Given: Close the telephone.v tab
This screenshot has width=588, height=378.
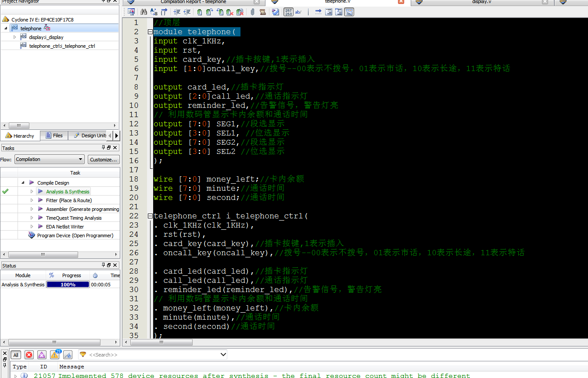Looking at the screenshot, I should coord(401,2).
